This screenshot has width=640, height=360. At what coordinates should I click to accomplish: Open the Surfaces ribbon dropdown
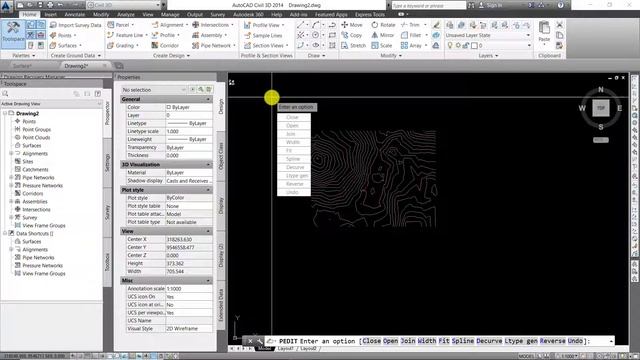[x=66, y=46]
